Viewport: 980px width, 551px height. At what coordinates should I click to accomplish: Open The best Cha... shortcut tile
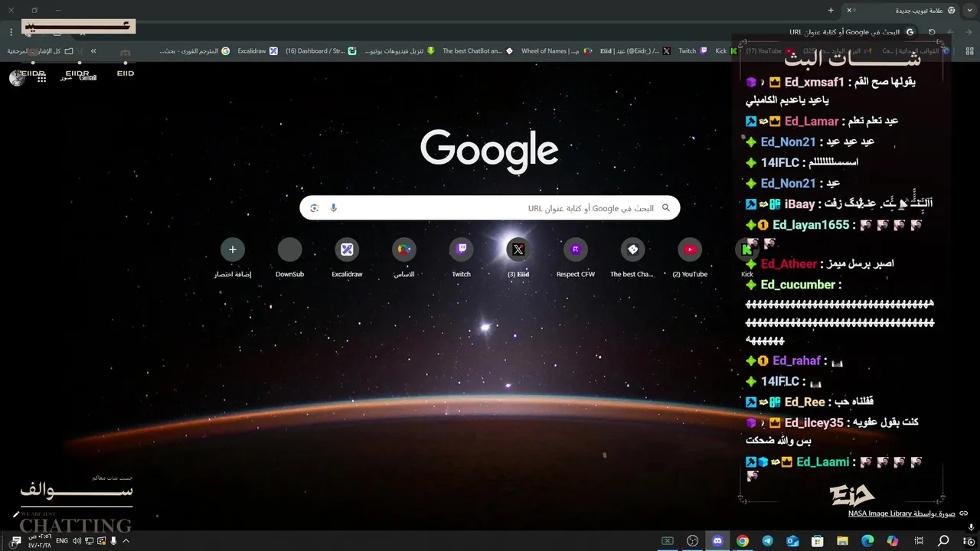tap(632, 257)
